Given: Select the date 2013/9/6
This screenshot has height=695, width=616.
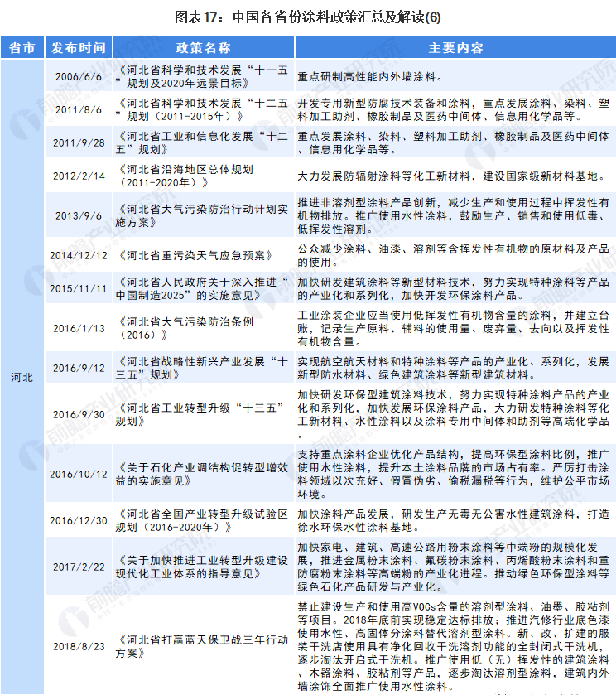Looking at the screenshot, I should (x=78, y=215).
